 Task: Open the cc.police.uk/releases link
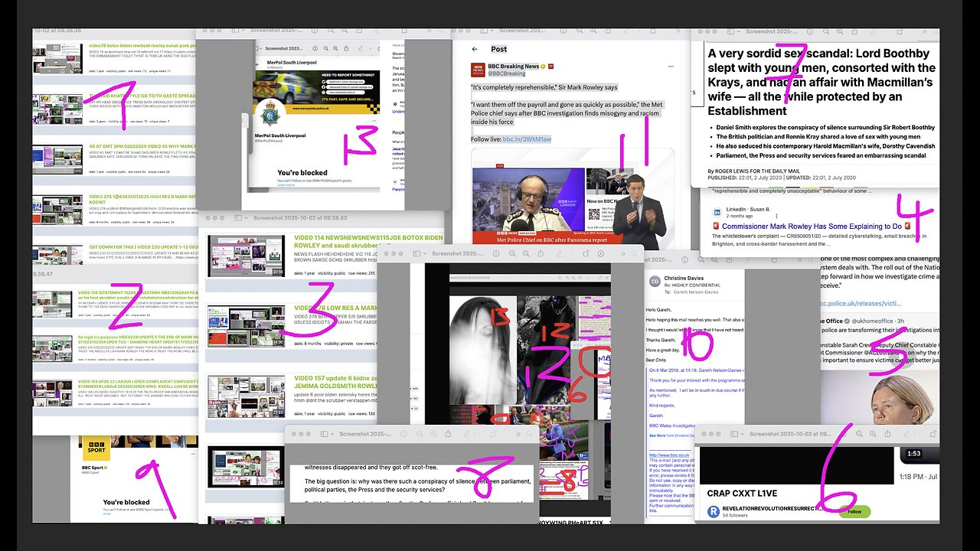(860, 304)
